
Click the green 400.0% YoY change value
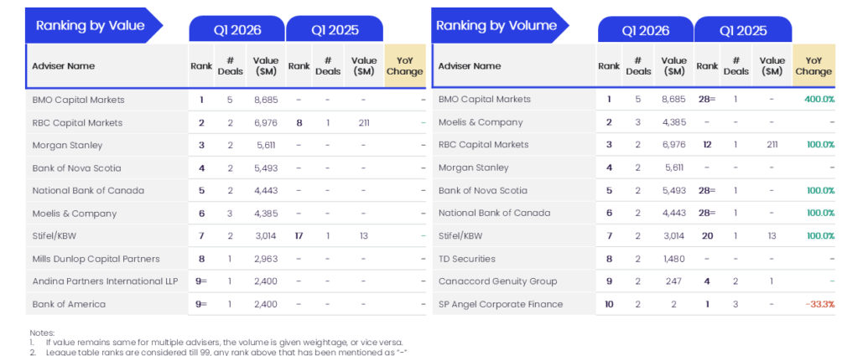pos(819,100)
